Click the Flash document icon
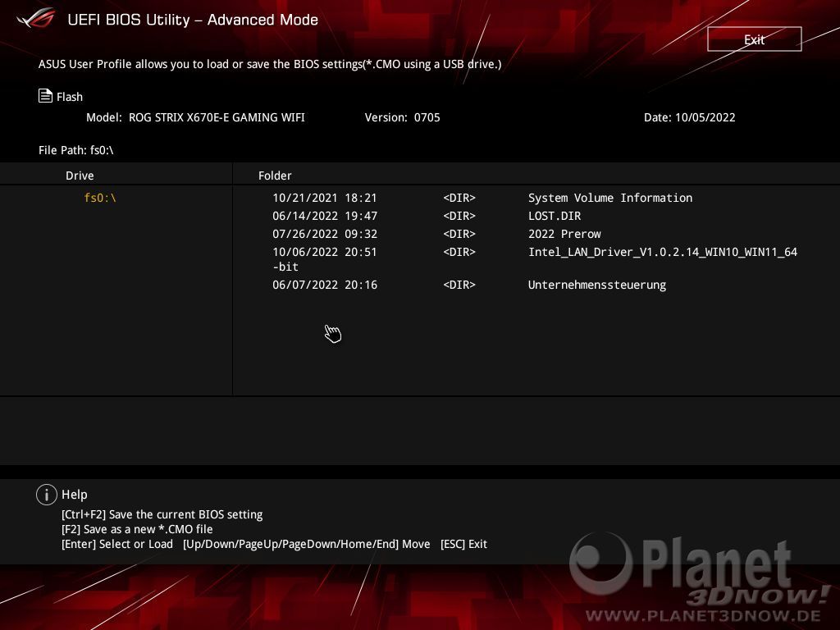Viewport: 840px width, 630px height. tap(46, 96)
